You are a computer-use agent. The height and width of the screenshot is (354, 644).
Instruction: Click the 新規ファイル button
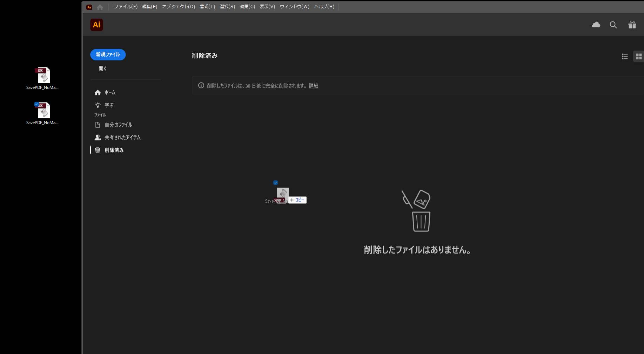108,54
